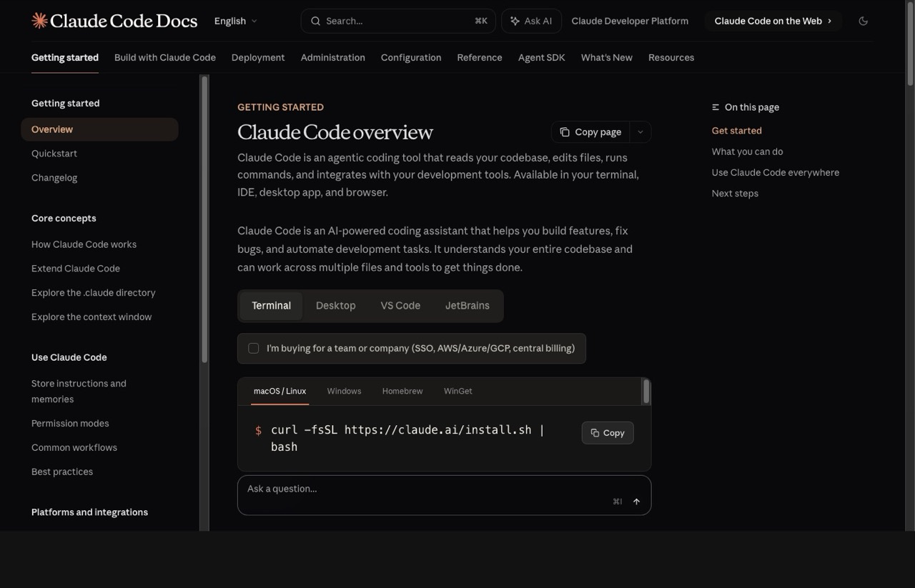Open the Claude Developer Platform link

pyautogui.click(x=630, y=21)
